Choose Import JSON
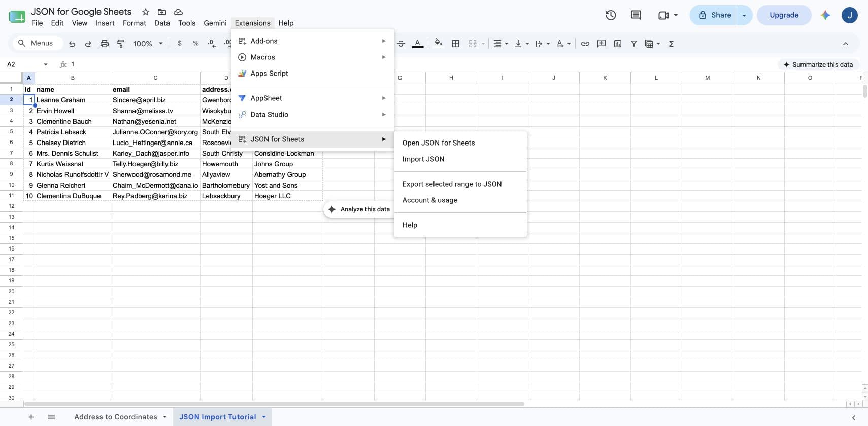Image resolution: width=868 pixels, height=426 pixels. tap(460, 159)
